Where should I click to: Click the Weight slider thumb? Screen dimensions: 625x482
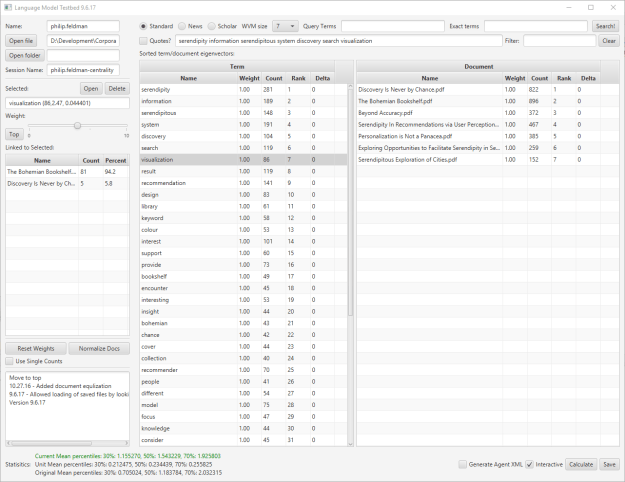(76, 125)
